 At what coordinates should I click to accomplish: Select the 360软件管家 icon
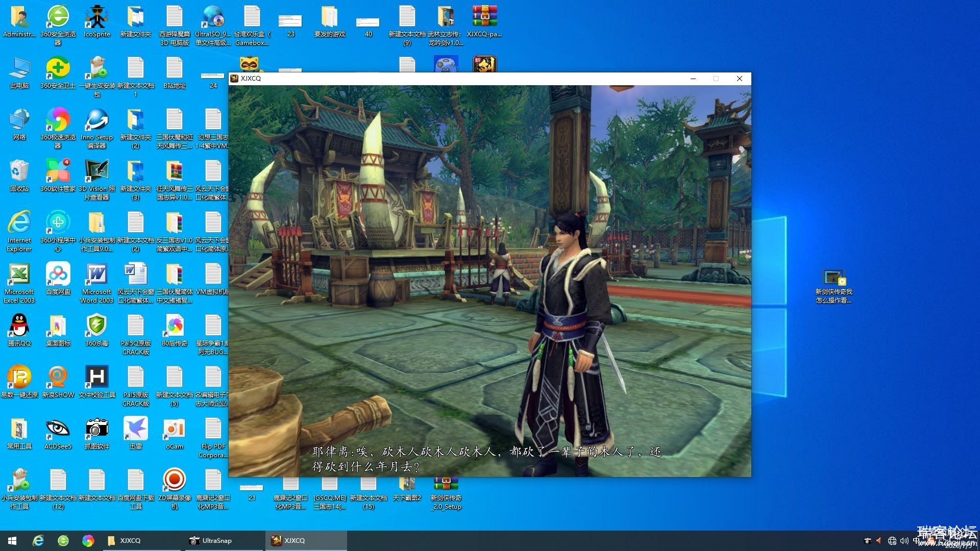pos(58,176)
